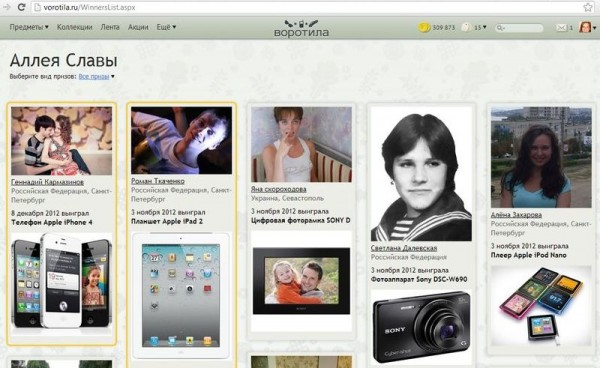600x368 pixels.
Task: Open Роман Ткаченко's profile link
Action: [x=158, y=181]
